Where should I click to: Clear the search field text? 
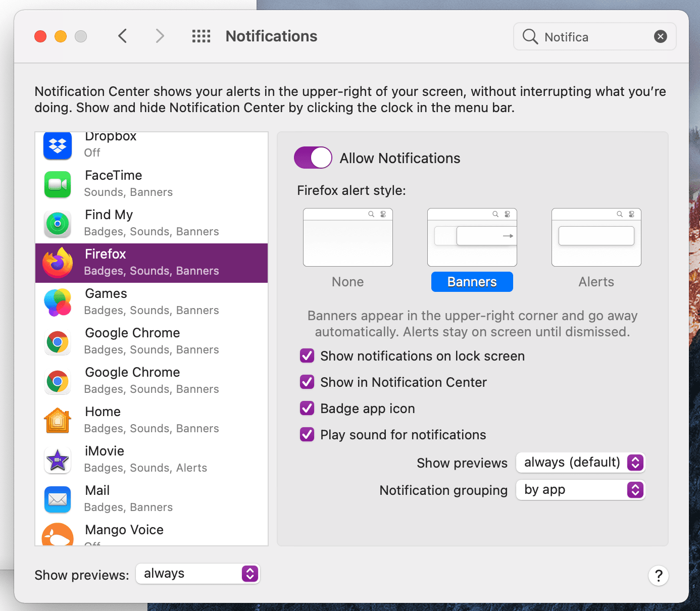click(660, 36)
